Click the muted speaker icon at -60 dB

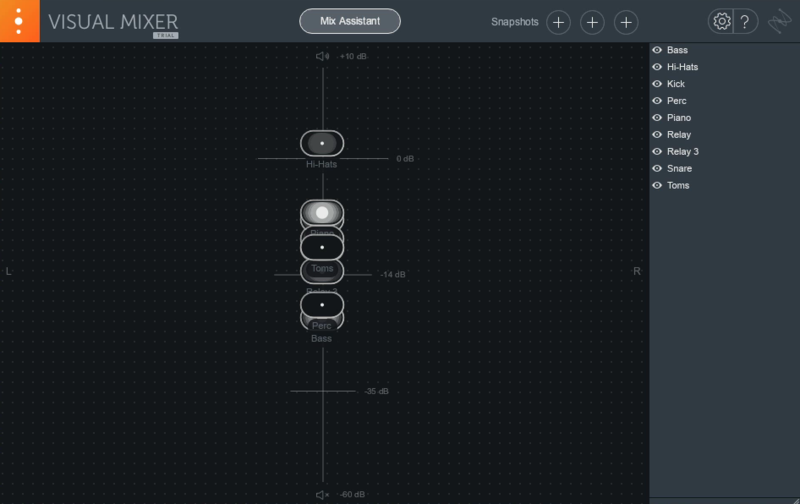tap(322, 495)
